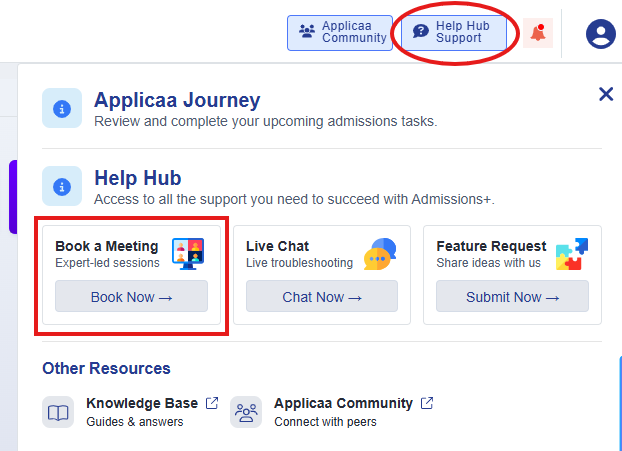Open external link icon beside Knowledge Base
This screenshot has width=622, height=451.
coord(212,403)
